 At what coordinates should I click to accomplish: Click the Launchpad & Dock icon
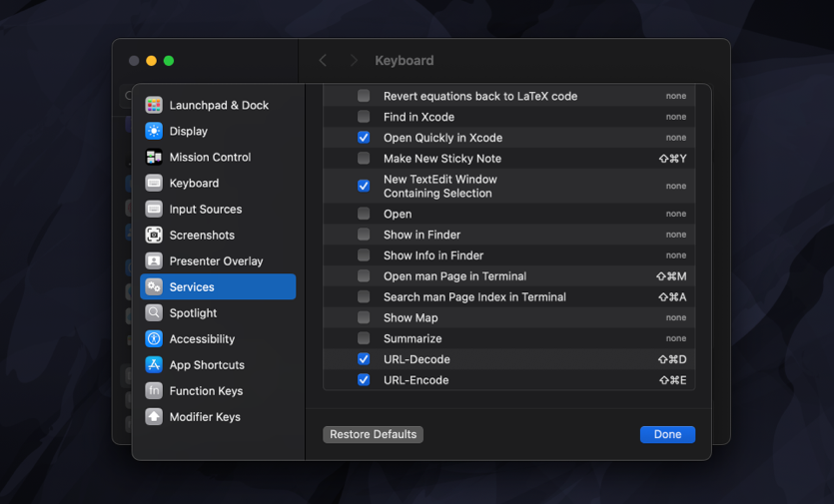click(x=154, y=105)
